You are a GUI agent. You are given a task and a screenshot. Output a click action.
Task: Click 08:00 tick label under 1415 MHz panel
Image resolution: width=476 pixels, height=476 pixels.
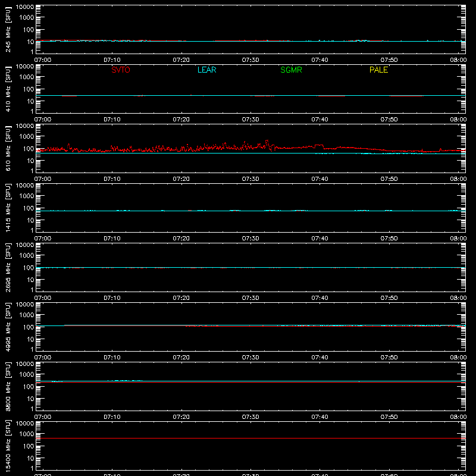tap(458, 239)
